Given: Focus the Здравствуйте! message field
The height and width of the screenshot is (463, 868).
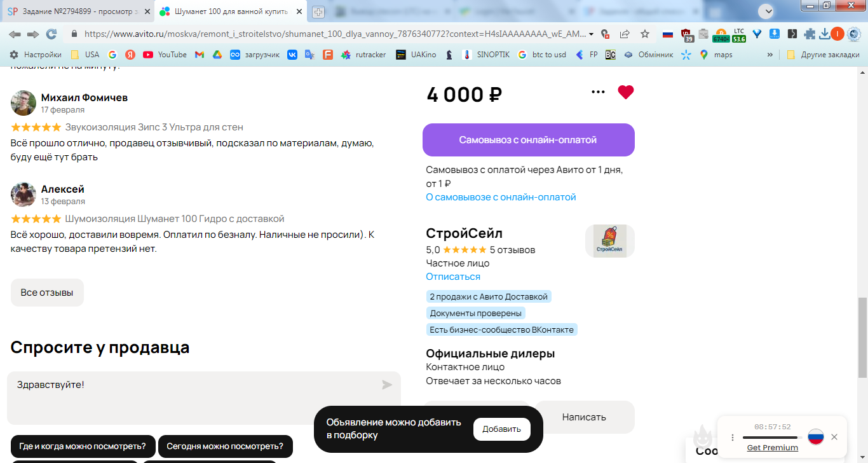Looking at the screenshot, I should coord(203,398).
